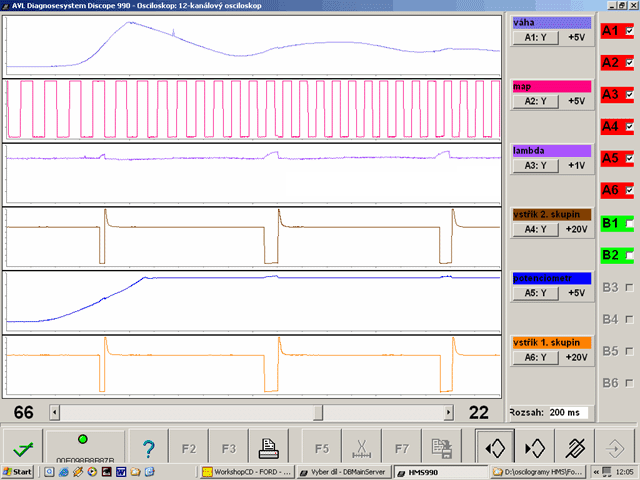
Task: Click the save data disk icon
Action: (442, 449)
